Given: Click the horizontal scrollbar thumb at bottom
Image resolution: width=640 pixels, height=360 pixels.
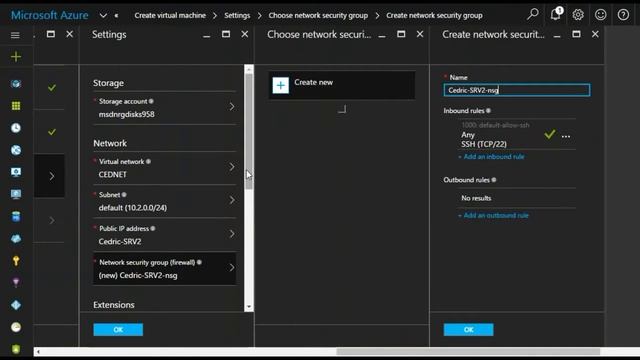Looking at the screenshot, I should [x=468, y=351].
